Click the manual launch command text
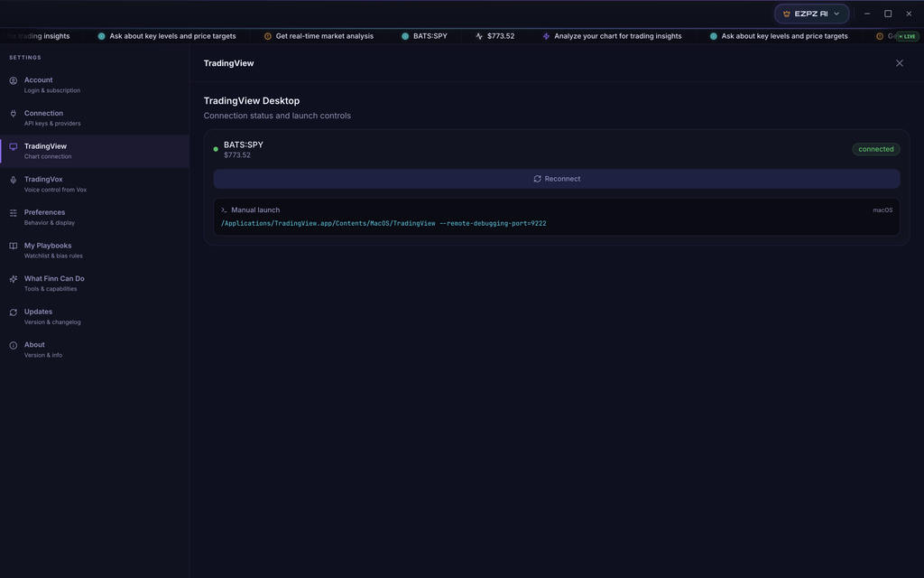This screenshot has height=578, width=924. pyautogui.click(x=383, y=224)
